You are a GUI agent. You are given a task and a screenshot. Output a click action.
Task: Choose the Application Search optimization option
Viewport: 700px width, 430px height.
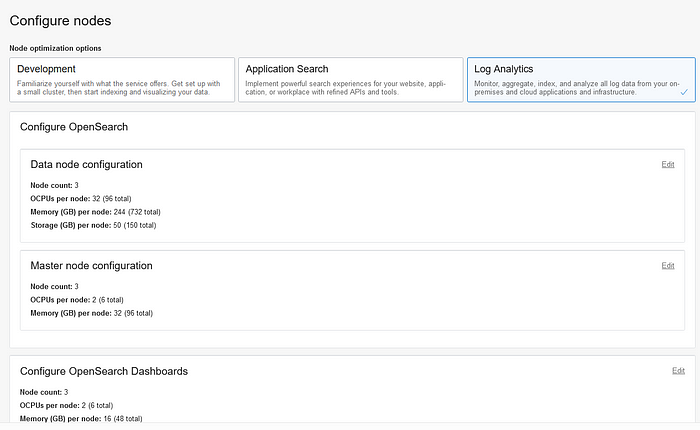pyautogui.click(x=350, y=79)
